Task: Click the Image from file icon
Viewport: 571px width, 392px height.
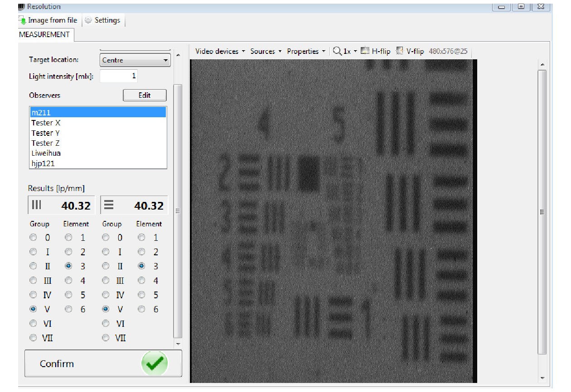Action: (22, 20)
